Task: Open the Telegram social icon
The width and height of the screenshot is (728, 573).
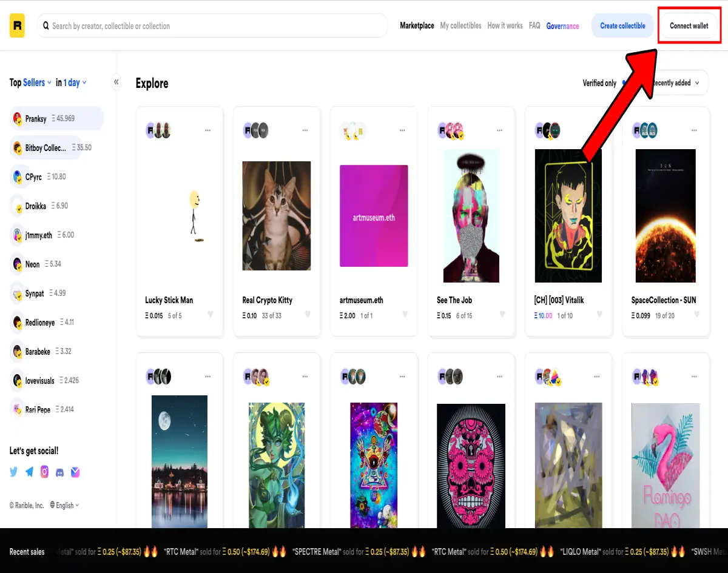Action: pos(29,472)
